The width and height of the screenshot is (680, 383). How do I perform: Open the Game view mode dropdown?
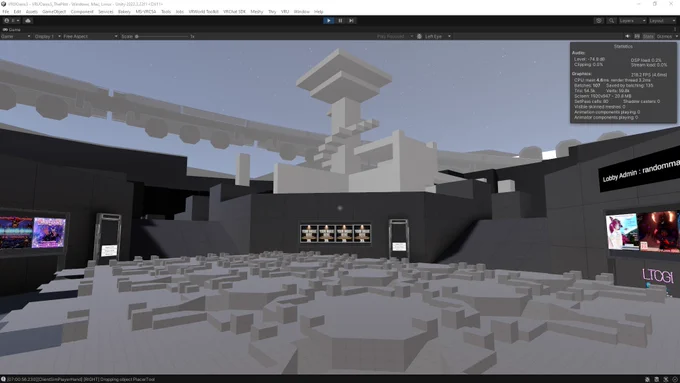[x=16, y=36]
